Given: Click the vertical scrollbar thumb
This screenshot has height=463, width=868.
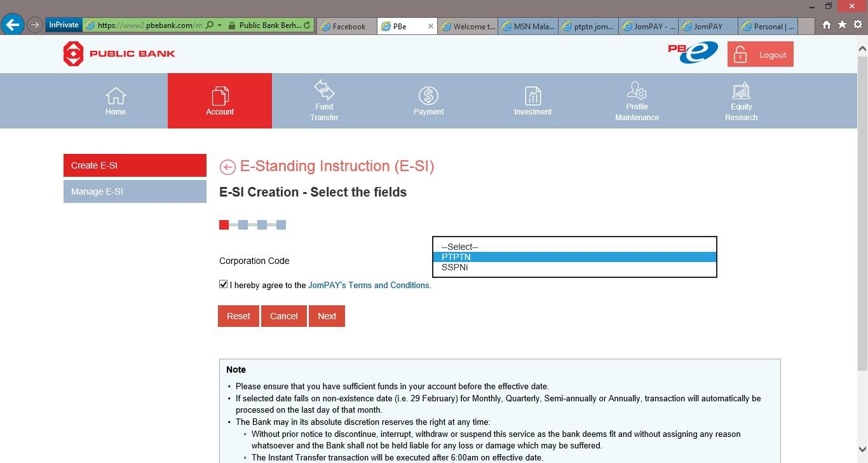Looking at the screenshot, I should click(862, 213).
